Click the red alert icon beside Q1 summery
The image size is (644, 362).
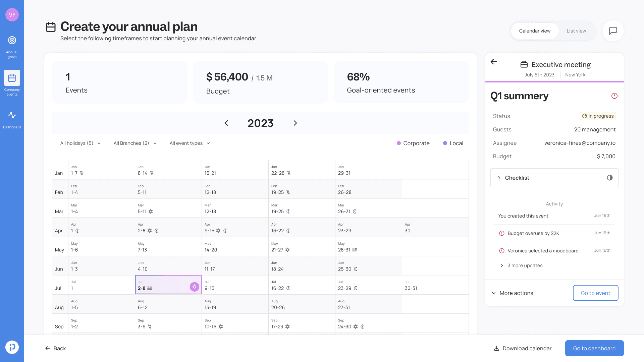coord(614,96)
